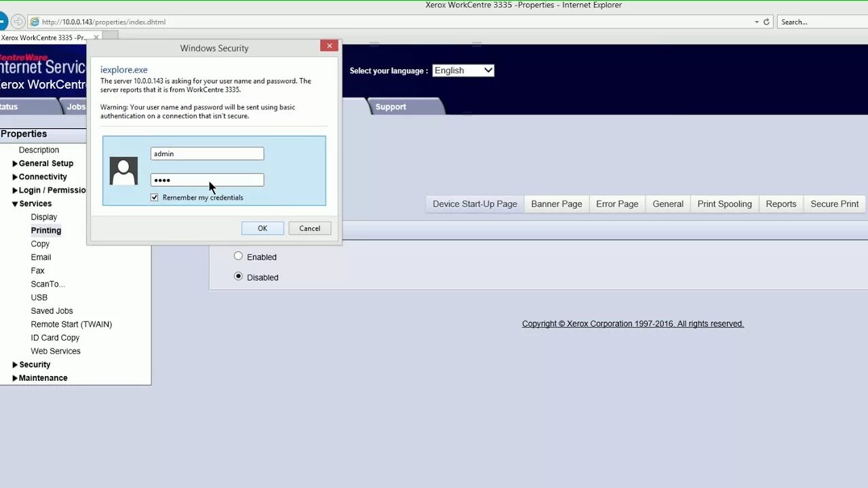Select Web Services item
The height and width of the screenshot is (488, 868).
coord(56,351)
